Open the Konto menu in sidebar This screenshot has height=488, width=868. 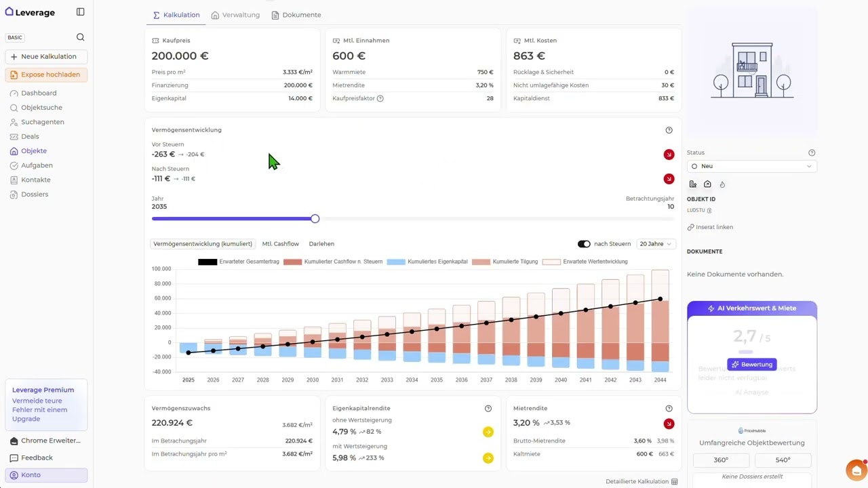tap(46, 475)
